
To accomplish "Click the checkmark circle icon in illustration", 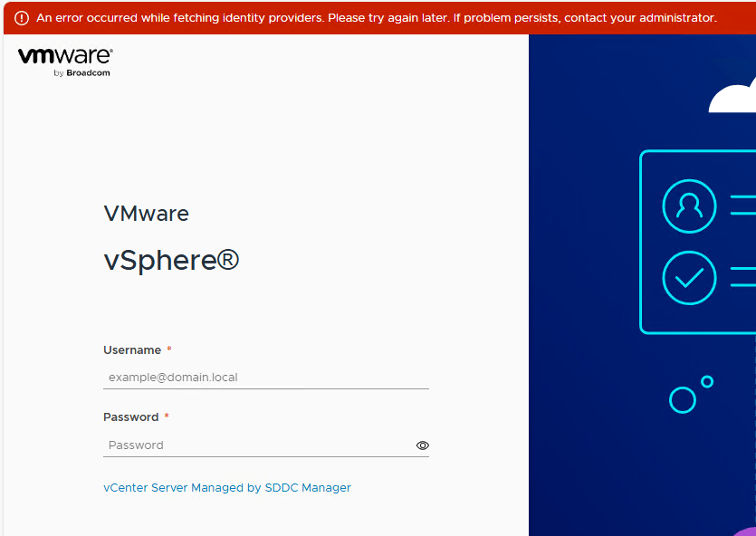I will (x=689, y=278).
